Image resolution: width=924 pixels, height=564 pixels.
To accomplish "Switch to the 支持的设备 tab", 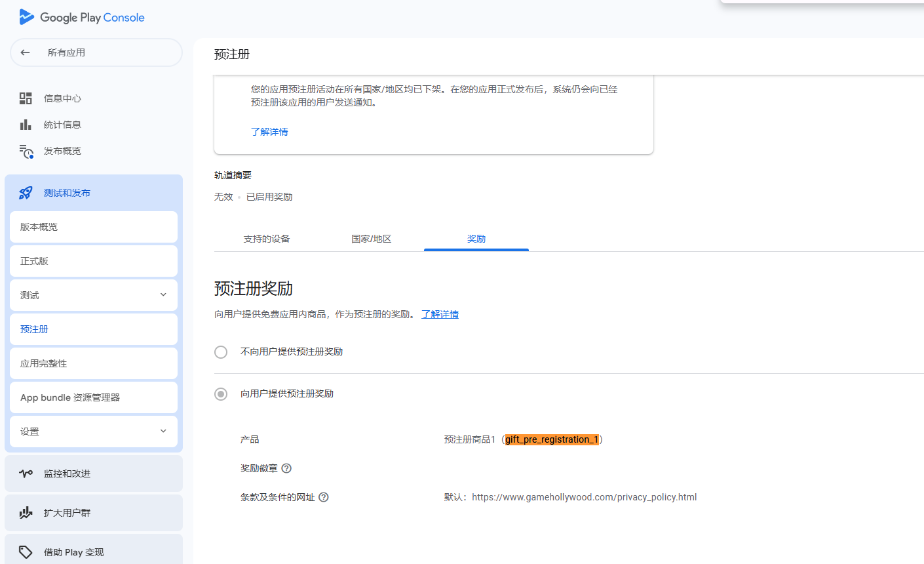I will click(x=267, y=239).
